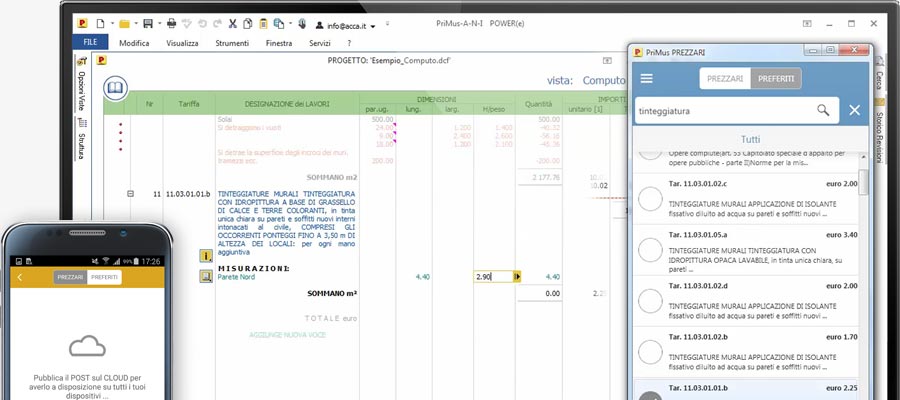The width and height of the screenshot is (900, 400).
Task: Open the FILE menu
Action: click(90, 42)
